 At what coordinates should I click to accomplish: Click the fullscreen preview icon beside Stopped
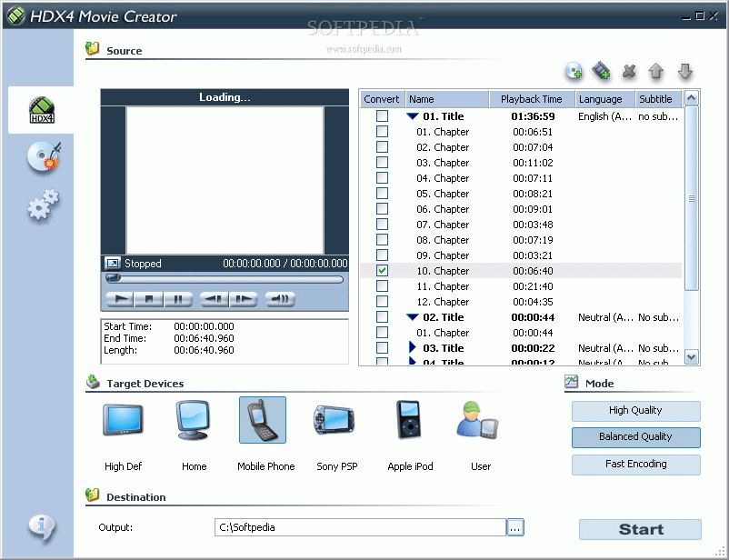112,264
